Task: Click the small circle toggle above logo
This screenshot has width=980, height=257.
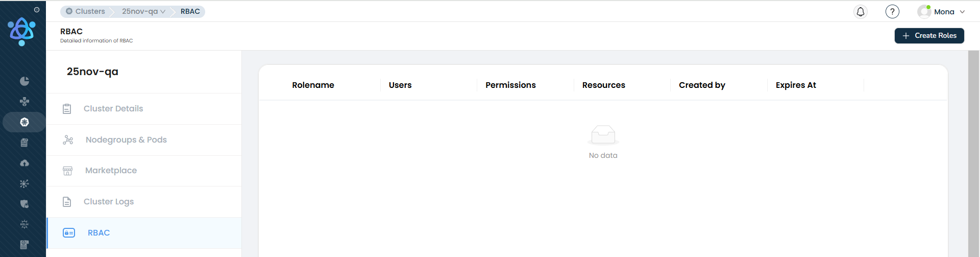Action: pyautogui.click(x=37, y=10)
